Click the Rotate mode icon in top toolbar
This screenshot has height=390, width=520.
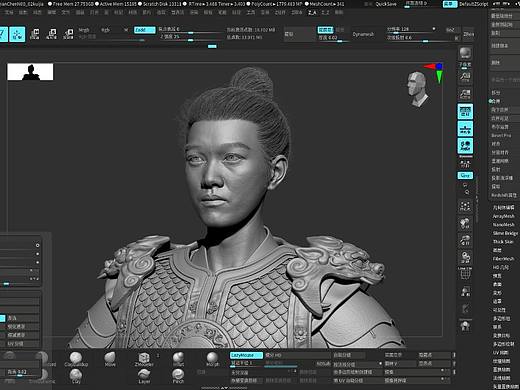tap(68, 34)
